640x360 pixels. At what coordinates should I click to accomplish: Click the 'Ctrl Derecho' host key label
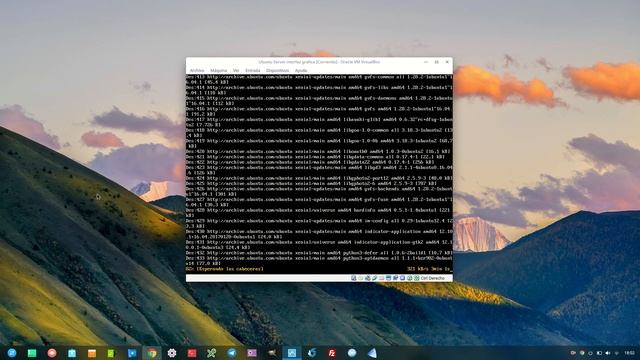(433, 278)
